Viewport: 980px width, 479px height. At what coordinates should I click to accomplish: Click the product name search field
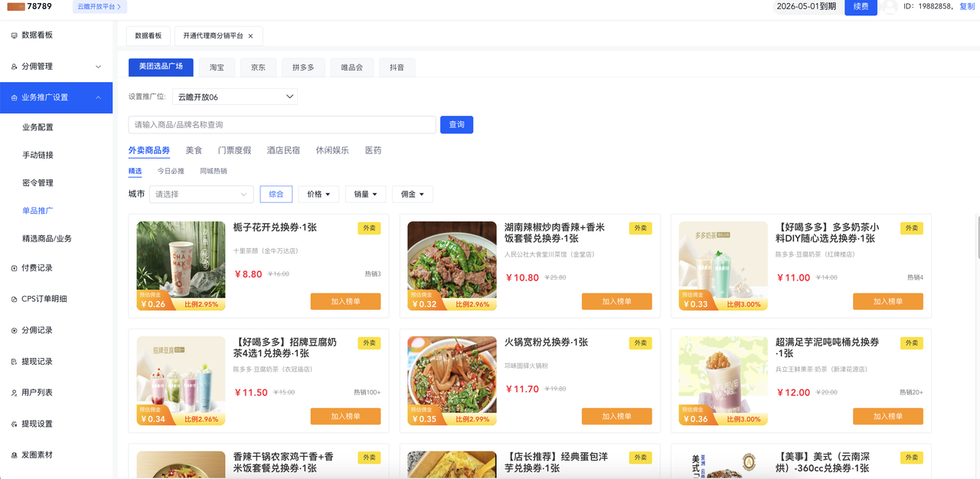[x=282, y=125]
